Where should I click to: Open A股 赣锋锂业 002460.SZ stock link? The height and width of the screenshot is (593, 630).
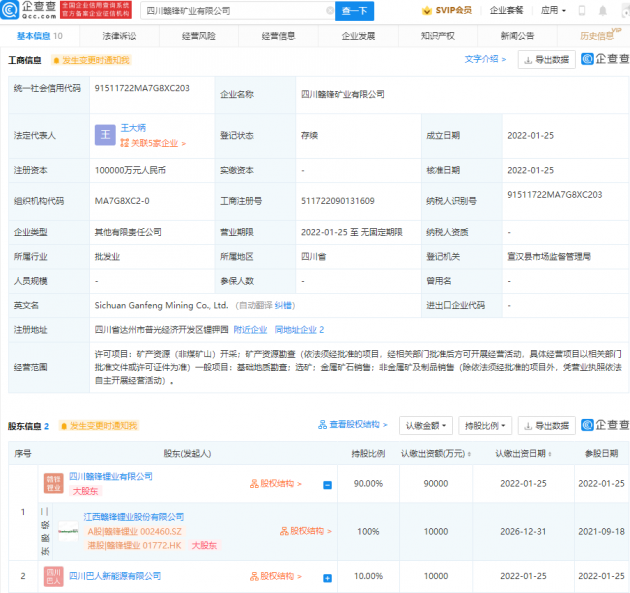(135, 532)
